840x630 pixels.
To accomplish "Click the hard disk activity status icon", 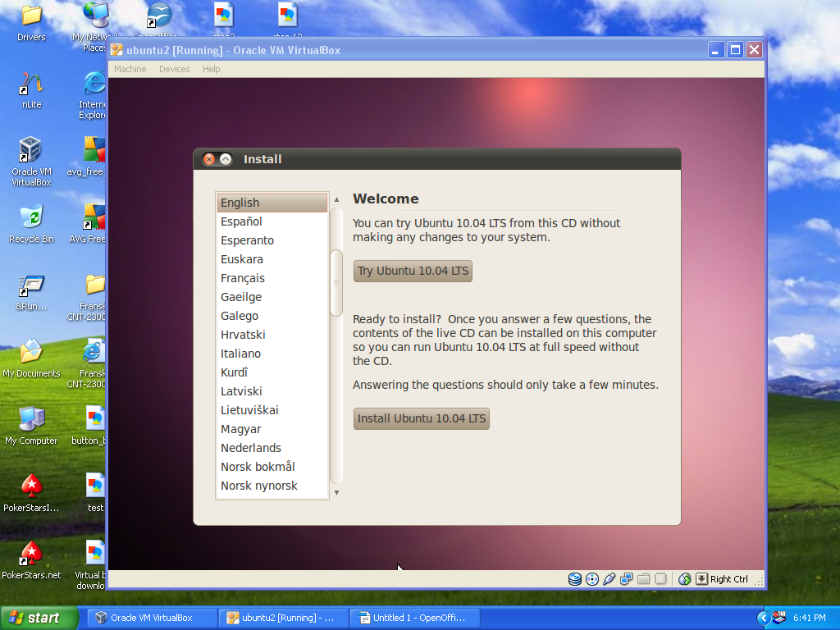I will click(x=575, y=579).
